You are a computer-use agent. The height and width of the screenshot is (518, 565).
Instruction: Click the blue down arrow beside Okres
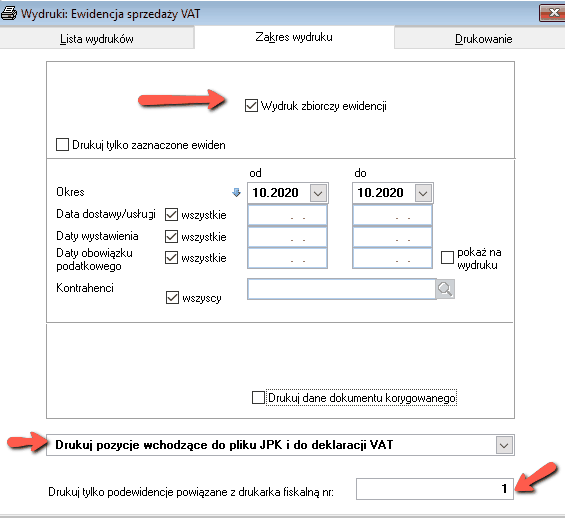point(236,193)
